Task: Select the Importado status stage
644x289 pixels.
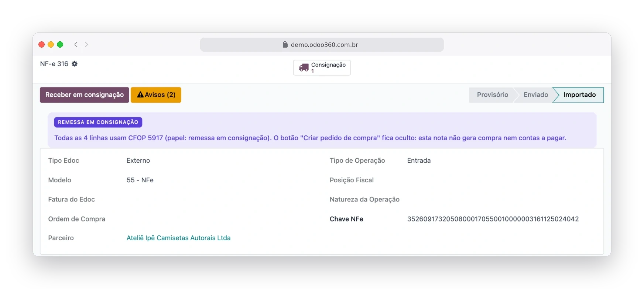Action: (579, 95)
